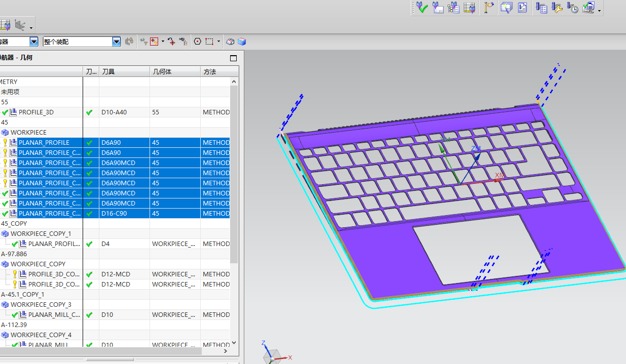Screen dimensions: 626x364
Task: Open the dropdown arrow beside red-bordered filter icon
Action: 163,42
